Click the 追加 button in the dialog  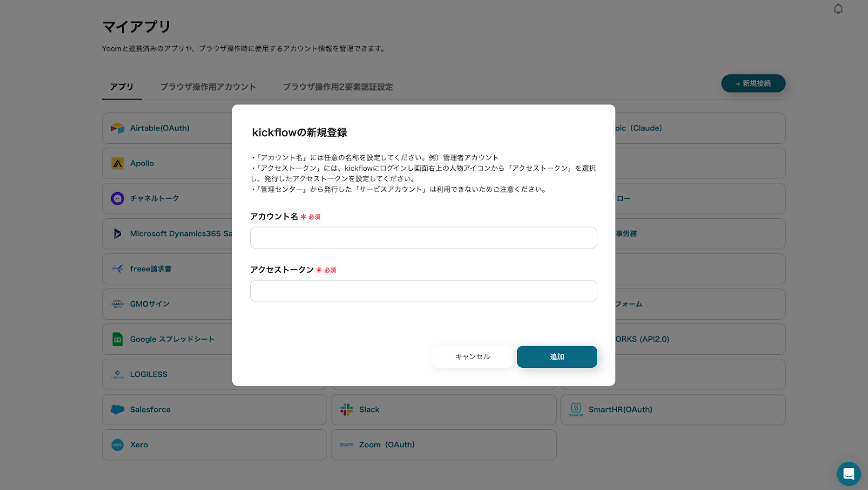(x=557, y=357)
